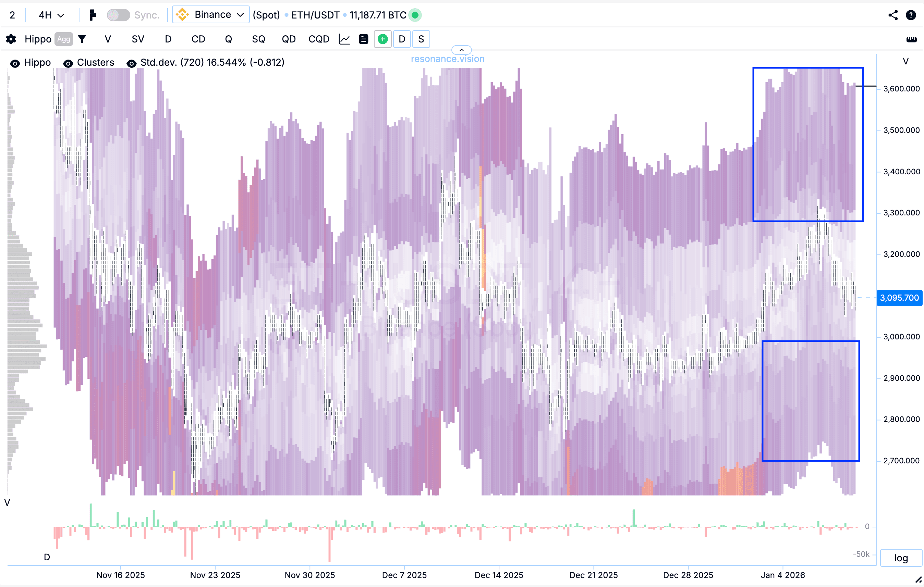Open the Binance exchange dropdown

[x=211, y=15]
